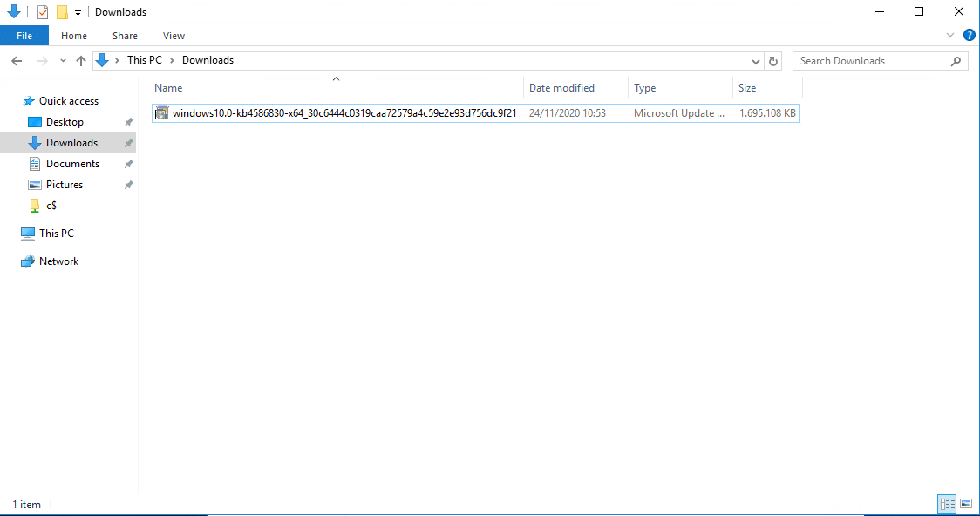980x516 pixels.
Task: Open Pictures in the navigation pane
Action: click(x=65, y=184)
